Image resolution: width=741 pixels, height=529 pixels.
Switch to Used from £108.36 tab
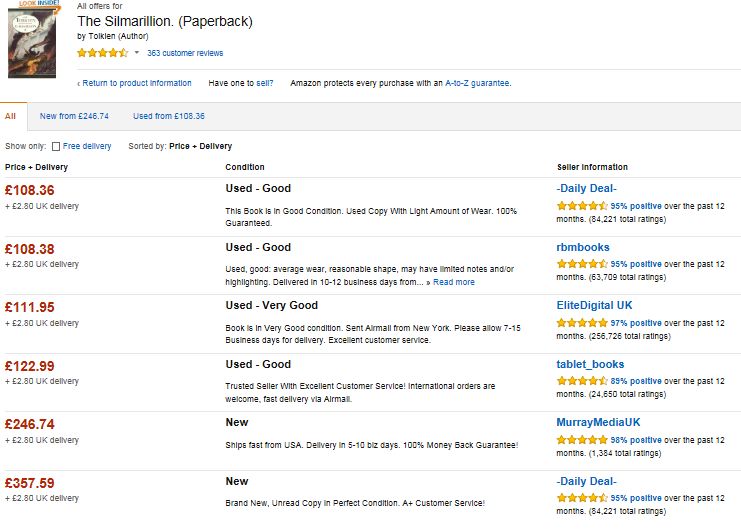(x=169, y=116)
